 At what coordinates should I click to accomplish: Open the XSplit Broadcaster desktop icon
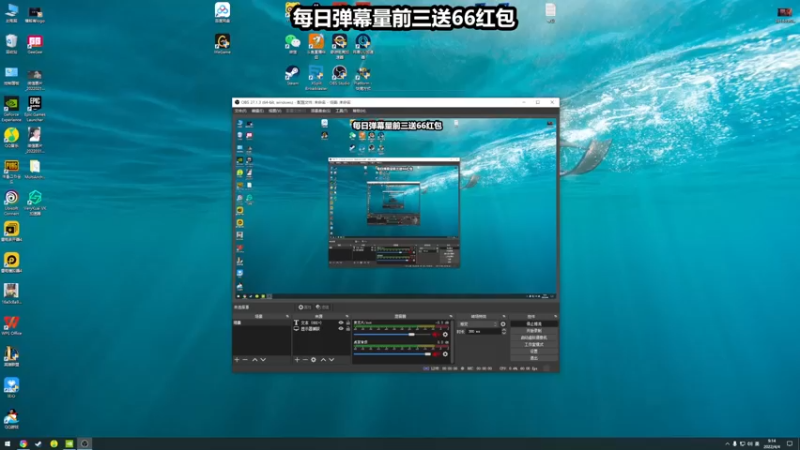(316, 78)
